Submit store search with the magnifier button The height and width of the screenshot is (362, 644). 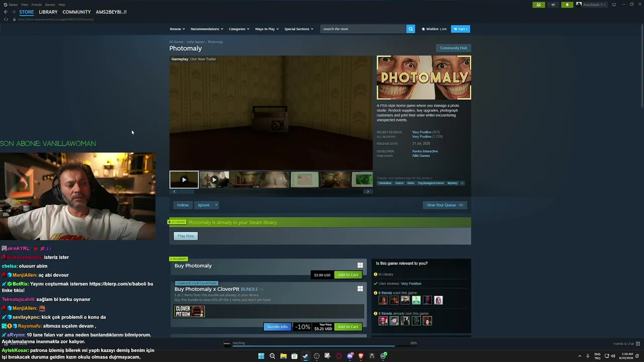[411, 29]
